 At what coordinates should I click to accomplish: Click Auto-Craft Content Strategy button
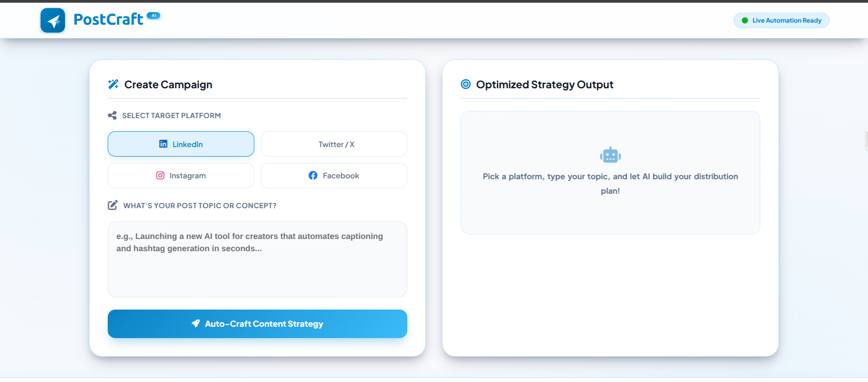click(258, 324)
